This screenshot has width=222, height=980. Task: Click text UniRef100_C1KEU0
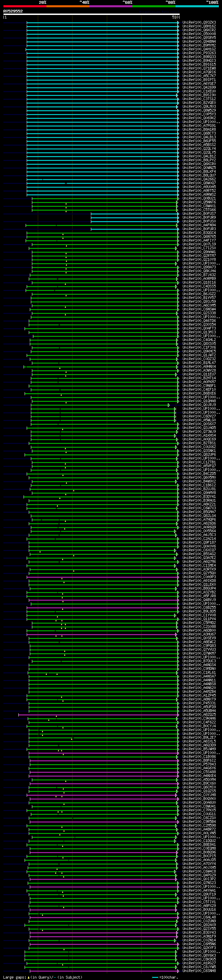(199, 91)
